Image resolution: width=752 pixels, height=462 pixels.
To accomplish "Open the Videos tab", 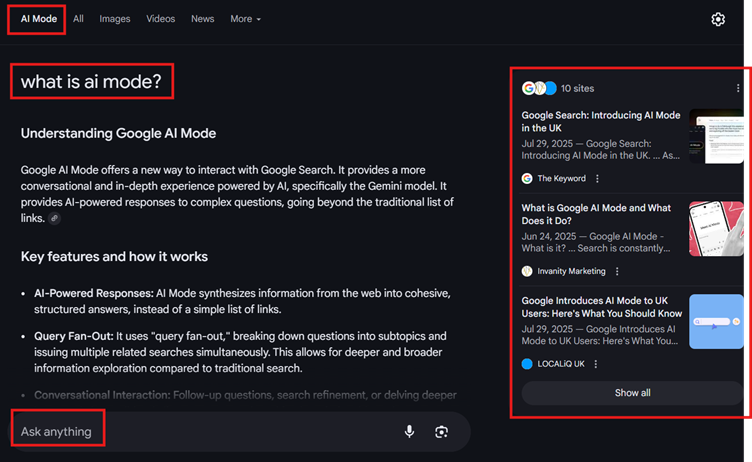I will (160, 19).
